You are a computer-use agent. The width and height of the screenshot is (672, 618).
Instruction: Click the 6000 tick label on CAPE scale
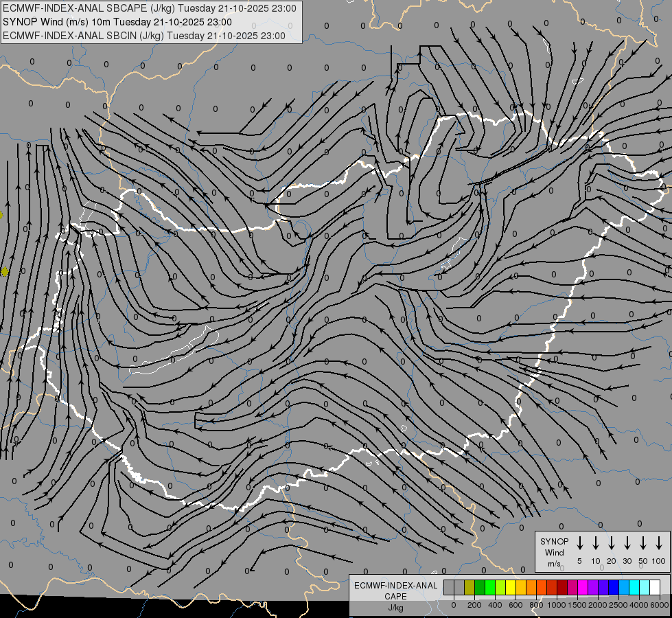660,605
